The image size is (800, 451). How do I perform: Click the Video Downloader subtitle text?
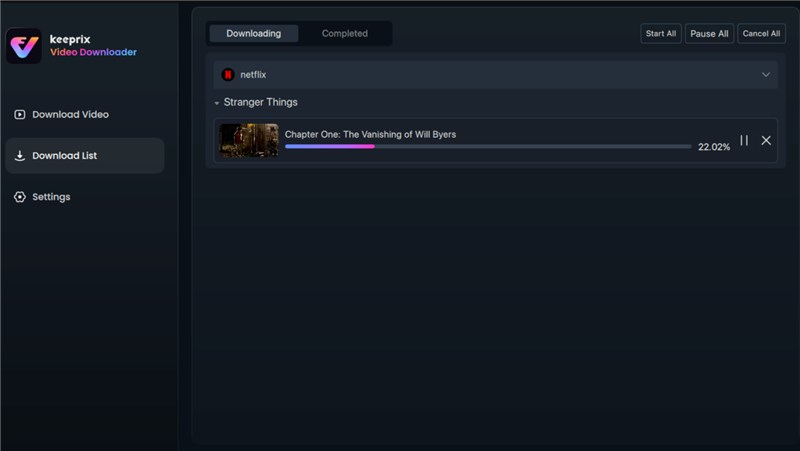[93, 52]
